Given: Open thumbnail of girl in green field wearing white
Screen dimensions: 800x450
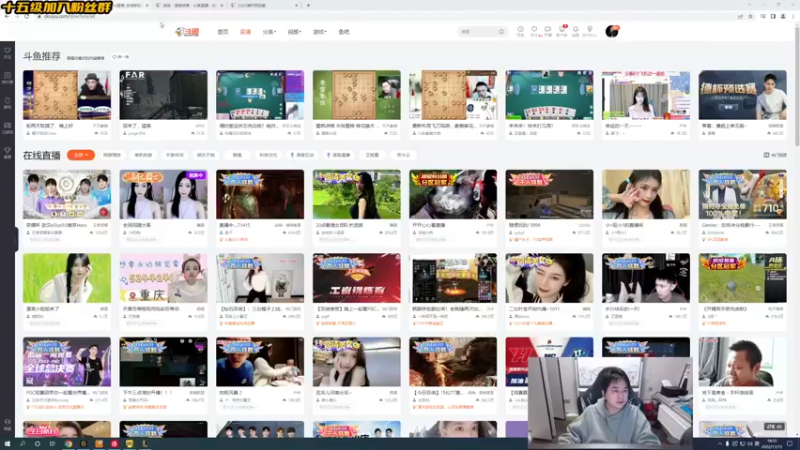Looking at the screenshot, I should (67, 278).
